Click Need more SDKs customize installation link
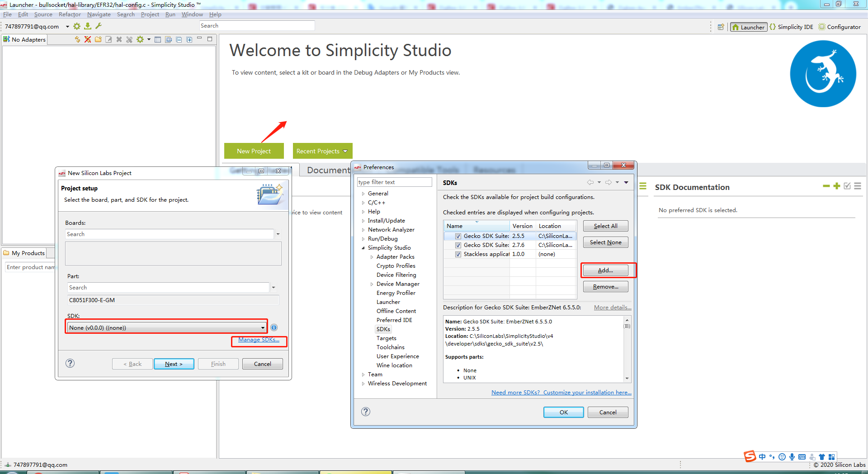Image resolution: width=868 pixels, height=474 pixels. pos(561,393)
